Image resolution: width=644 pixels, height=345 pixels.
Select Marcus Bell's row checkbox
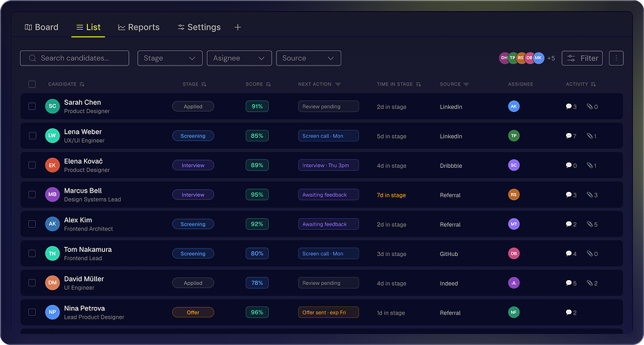[x=32, y=195]
